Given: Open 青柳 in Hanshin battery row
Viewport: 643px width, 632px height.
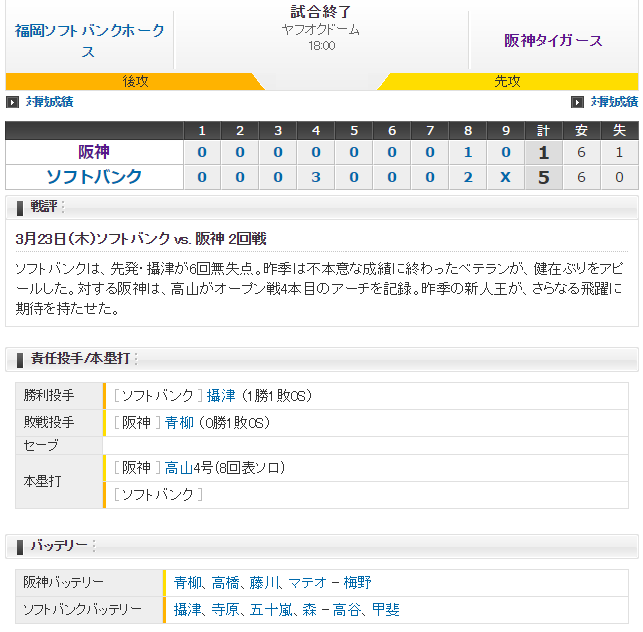Looking at the screenshot, I should coord(188,582).
